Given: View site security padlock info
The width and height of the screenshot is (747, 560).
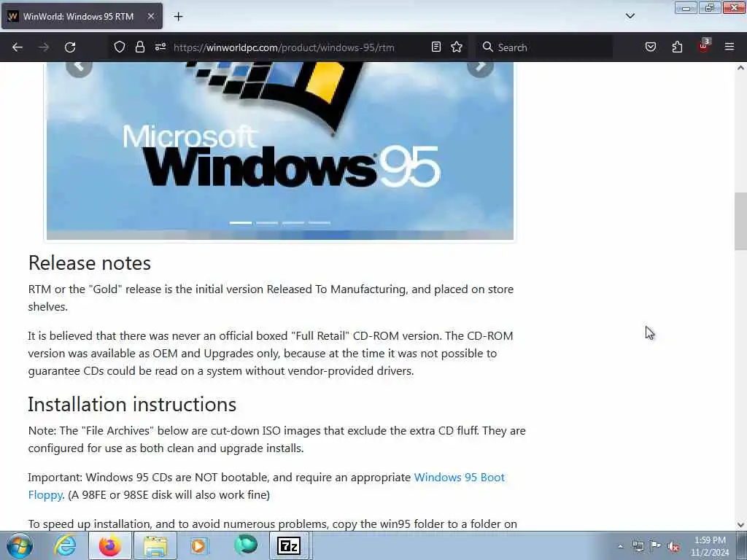Looking at the screenshot, I should click(139, 47).
